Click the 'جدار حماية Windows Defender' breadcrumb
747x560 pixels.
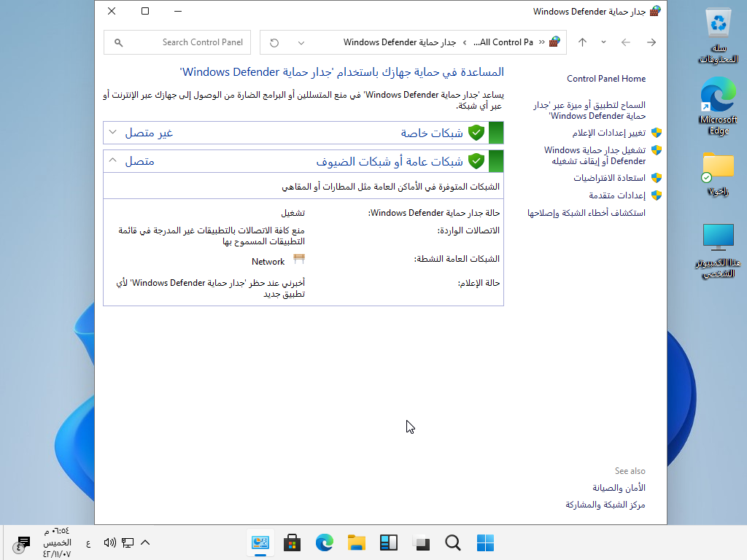point(400,42)
